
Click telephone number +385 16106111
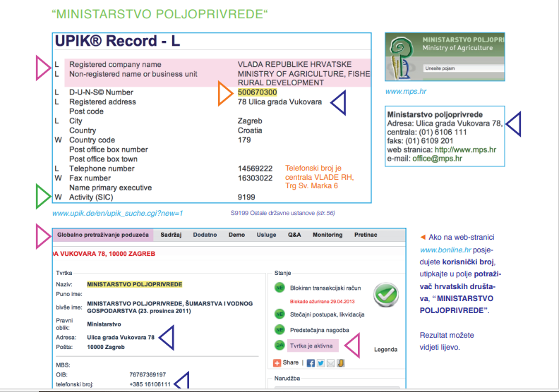(x=150, y=384)
